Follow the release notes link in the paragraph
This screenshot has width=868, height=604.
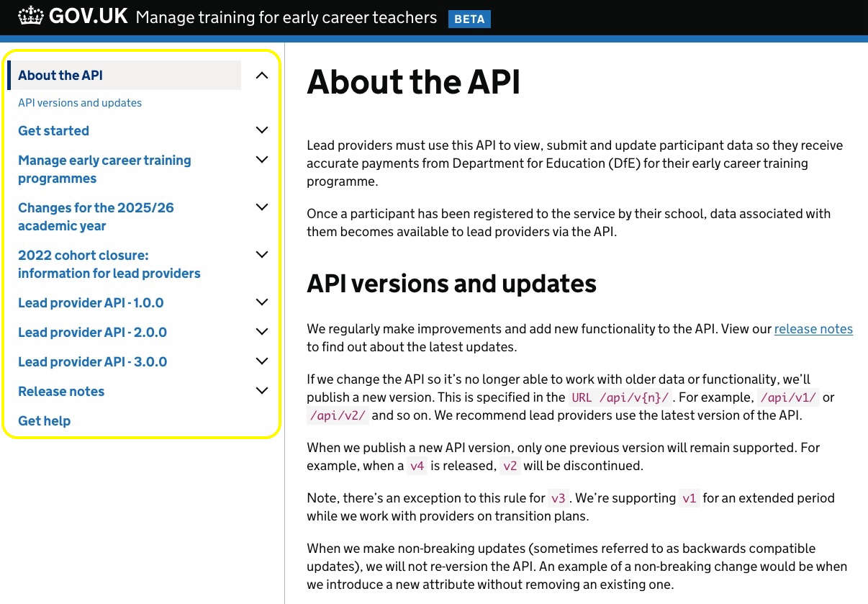point(813,329)
